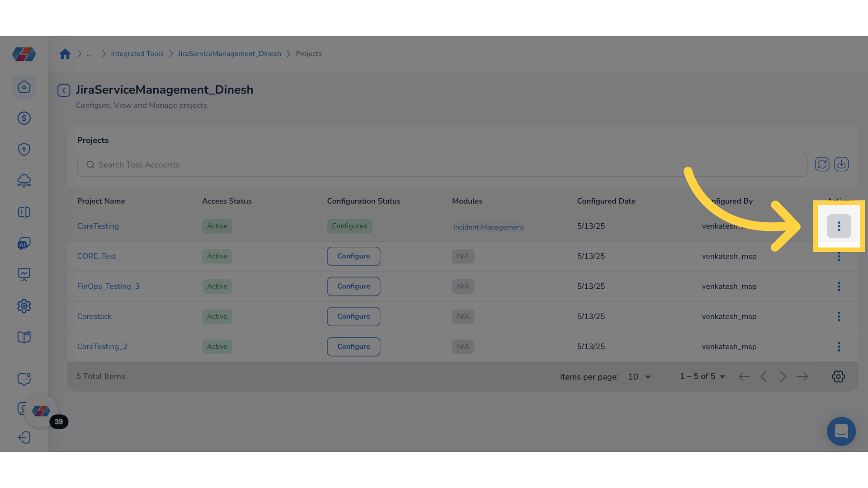The height and width of the screenshot is (488, 868).
Task: Go to next page chevron
Action: click(783, 376)
